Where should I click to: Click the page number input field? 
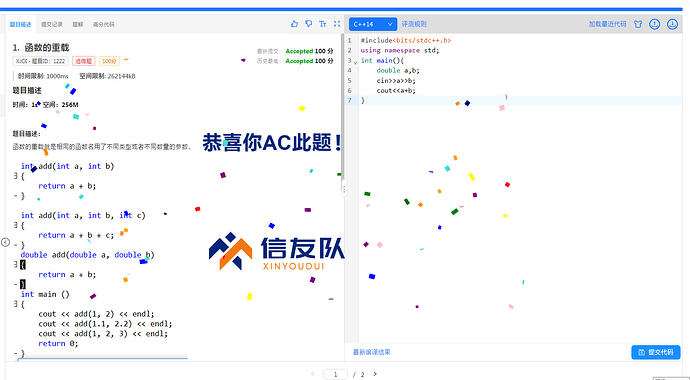[335, 374]
